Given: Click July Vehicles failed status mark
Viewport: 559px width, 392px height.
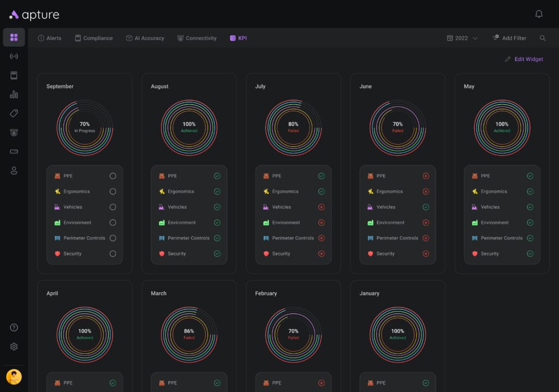Looking at the screenshot, I should coord(322,207).
